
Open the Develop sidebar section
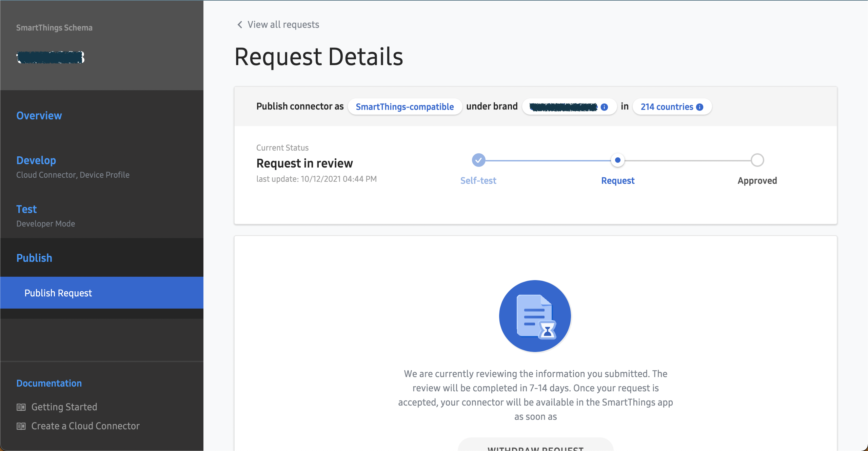36,160
